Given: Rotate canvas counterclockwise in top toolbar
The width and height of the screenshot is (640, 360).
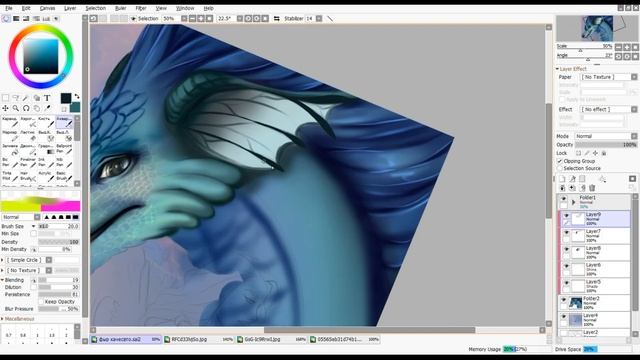Looking at the screenshot, I should coord(248,18).
